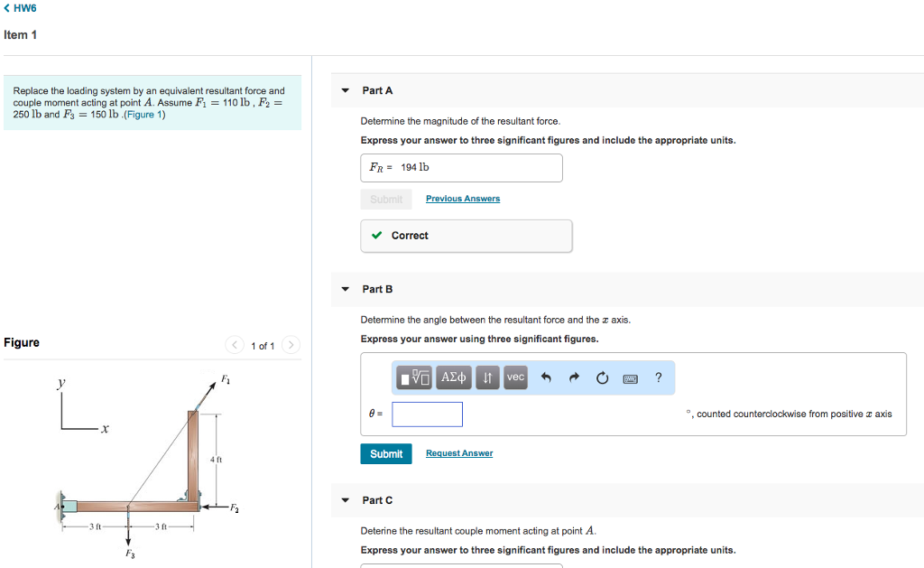Click Previous Answers under Part A
This screenshot has height=568, width=924.
click(462, 198)
